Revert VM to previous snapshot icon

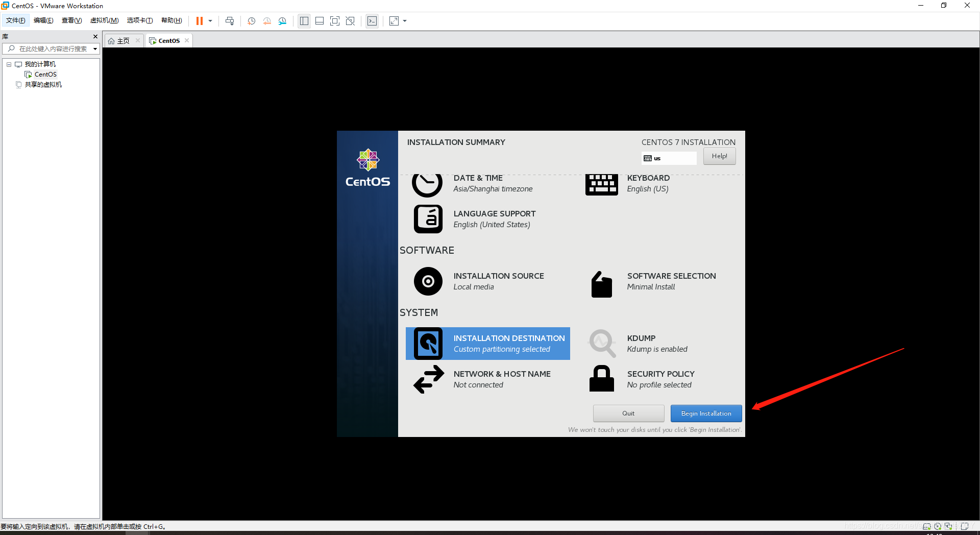267,21
